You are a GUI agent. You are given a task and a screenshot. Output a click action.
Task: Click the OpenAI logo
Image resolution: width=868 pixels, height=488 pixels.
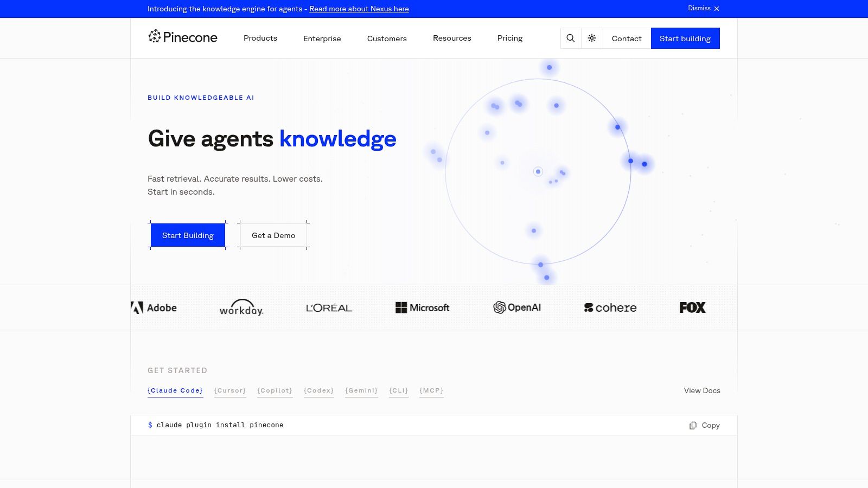[x=517, y=307]
